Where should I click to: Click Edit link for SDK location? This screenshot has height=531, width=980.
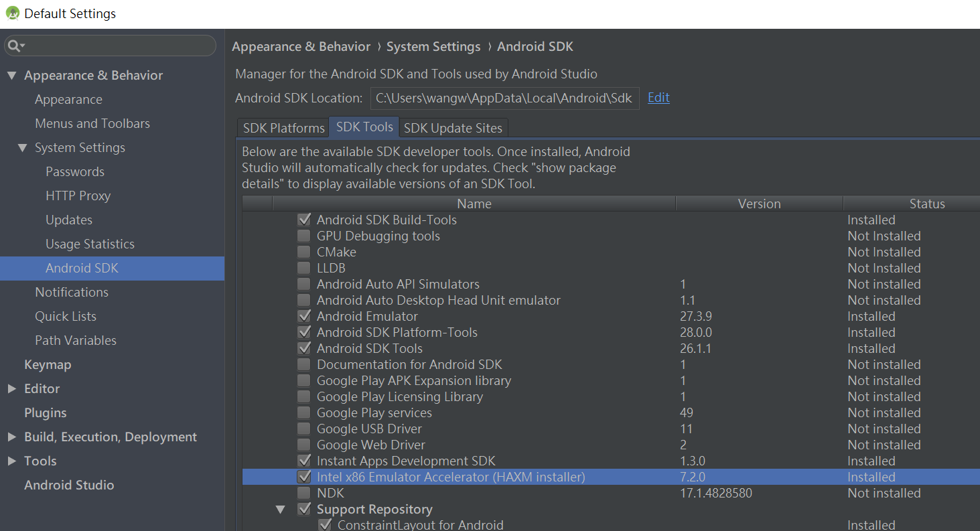(658, 98)
